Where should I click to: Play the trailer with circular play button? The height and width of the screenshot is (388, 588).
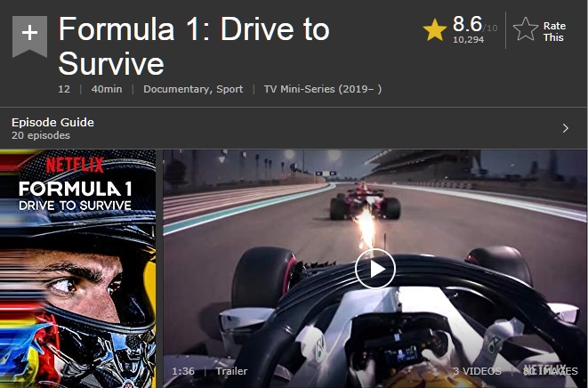[375, 269]
